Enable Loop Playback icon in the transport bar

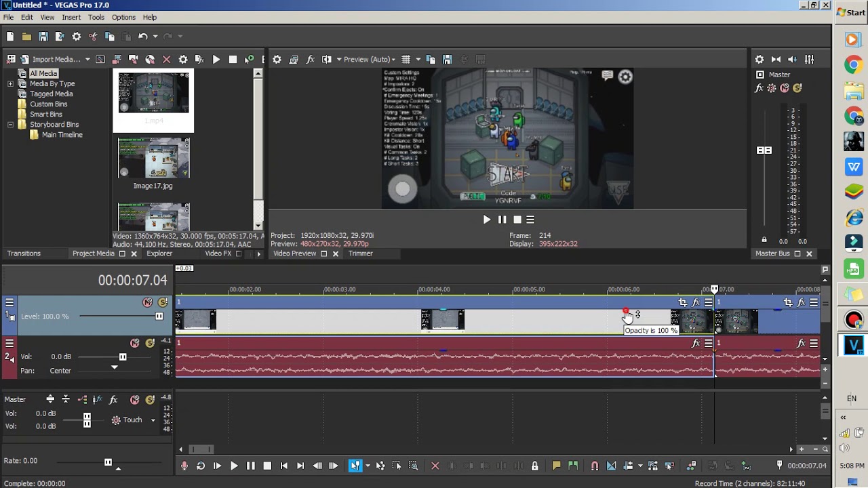tap(201, 466)
